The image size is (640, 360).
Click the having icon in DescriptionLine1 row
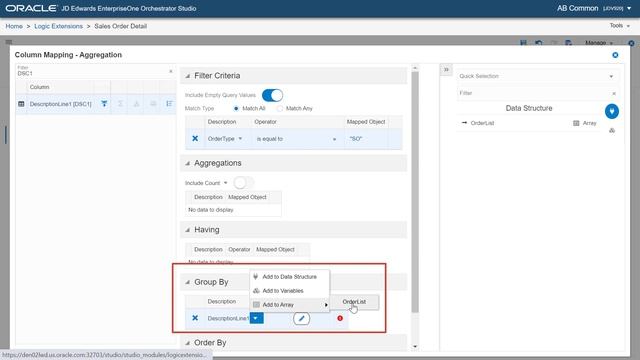[136, 104]
